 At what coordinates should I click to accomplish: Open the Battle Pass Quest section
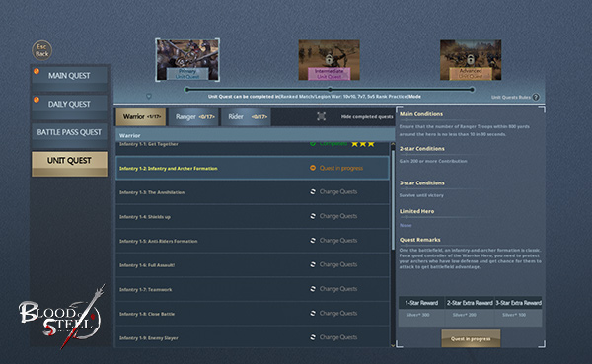click(x=69, y=132)
